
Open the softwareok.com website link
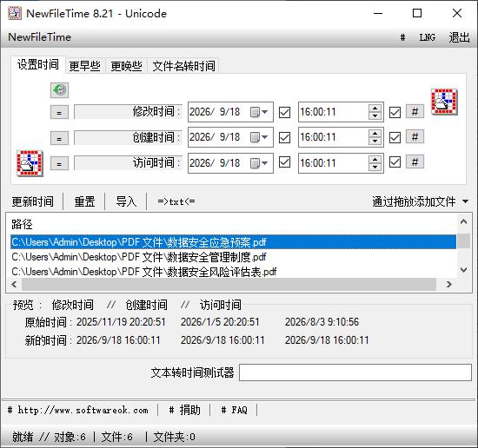point(78,411)
